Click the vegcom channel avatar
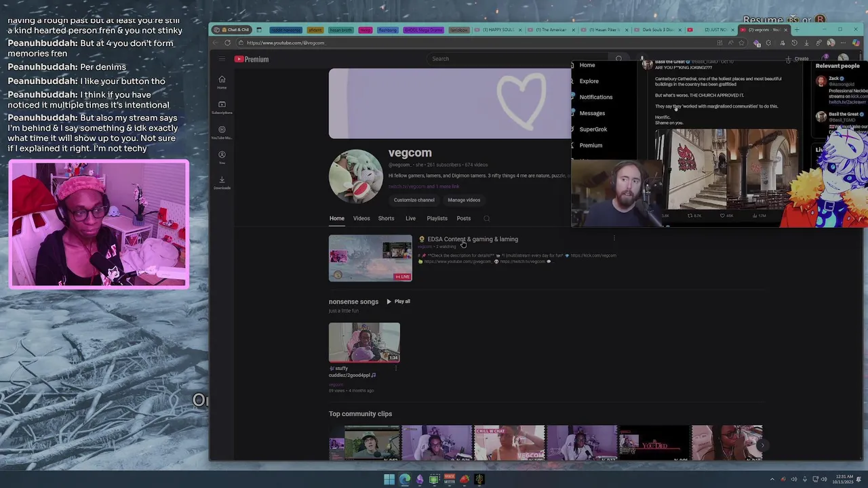The width and height of the screenshot is (868, 488). [x=355, y=176]
